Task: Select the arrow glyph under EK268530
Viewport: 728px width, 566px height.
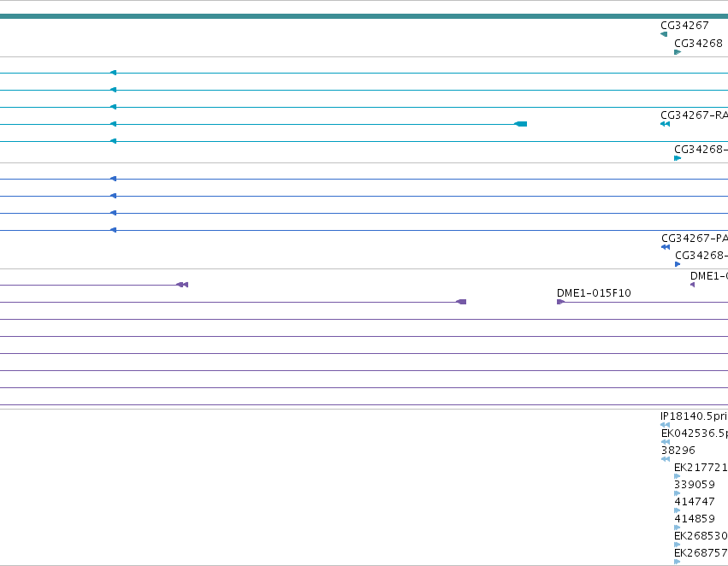Action: 677,545
